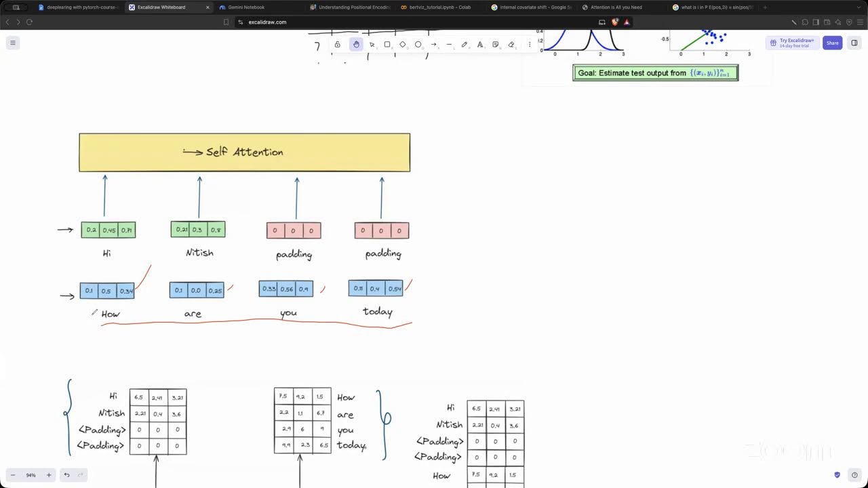Reset zoom via the 94% label
Image resolution: width=868 pixels, height=488 pixels.
(x=31, y=475)
